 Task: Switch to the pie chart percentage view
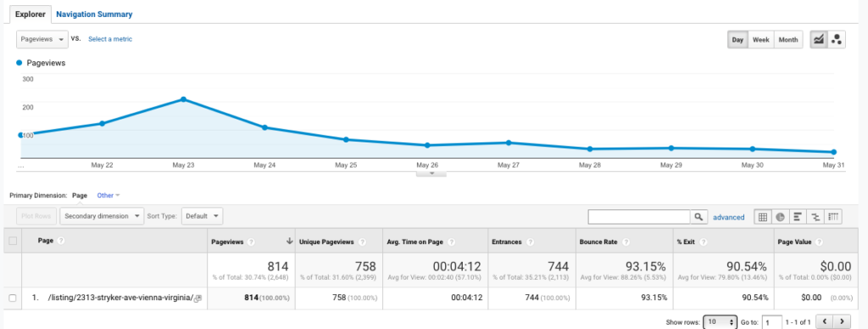(x=781, y=217)
